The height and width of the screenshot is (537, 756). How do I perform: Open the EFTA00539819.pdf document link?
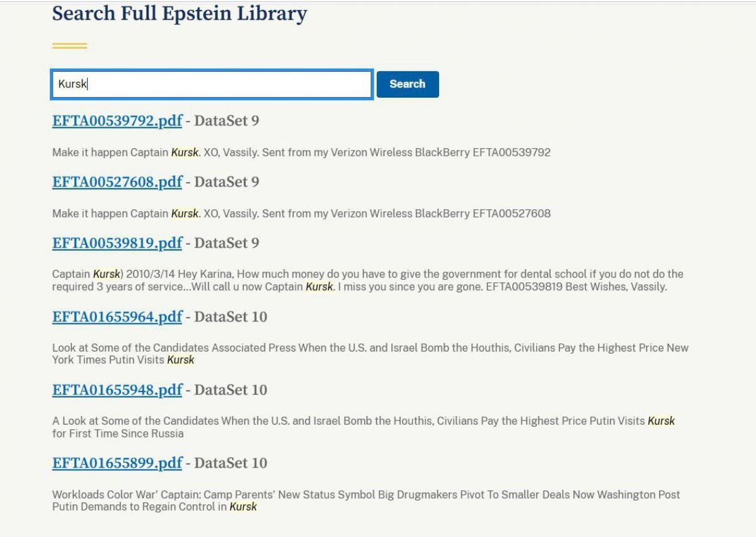[117, 243]
